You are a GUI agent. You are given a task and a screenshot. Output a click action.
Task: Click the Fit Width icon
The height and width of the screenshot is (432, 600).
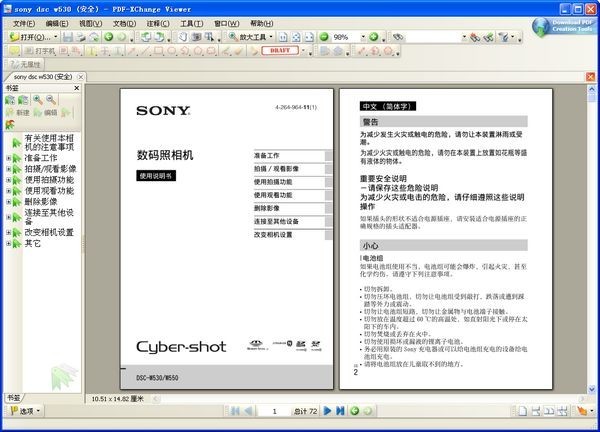pos(309,37)
